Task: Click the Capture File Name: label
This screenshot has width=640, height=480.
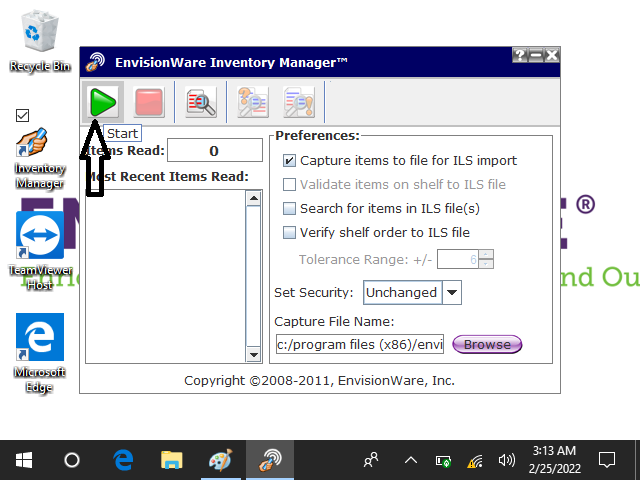Action: click(334, 322)
